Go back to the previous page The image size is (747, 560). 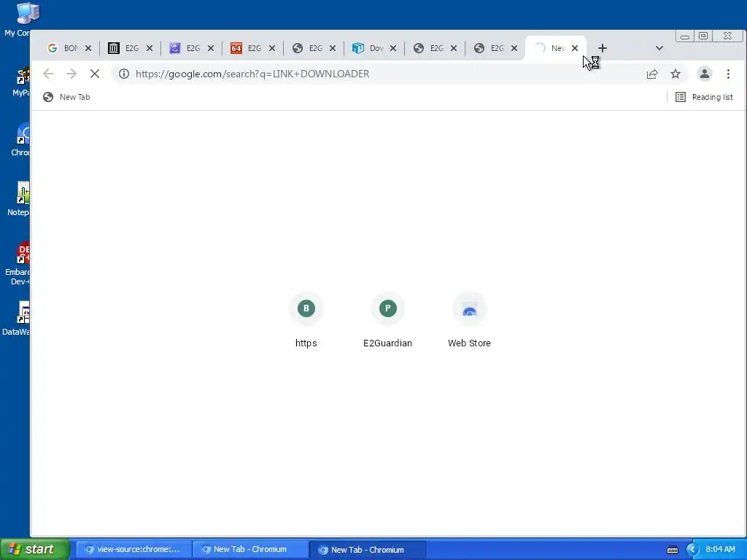click(48, 74)
